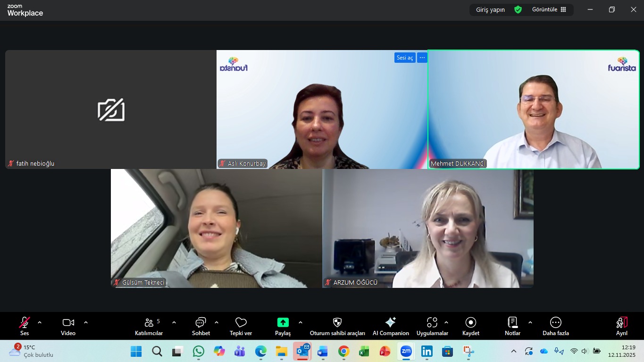
Task: Expand the audio options arrow beside Ses
Action: (x=40, y=323)
